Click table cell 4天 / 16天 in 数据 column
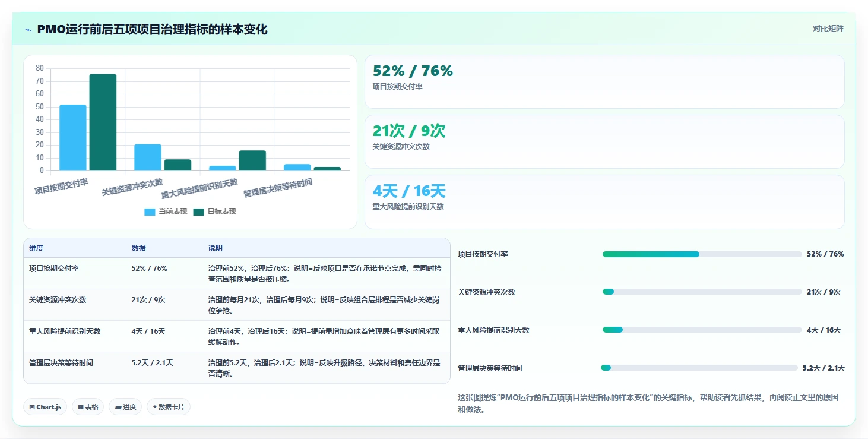 pos(148,331)
